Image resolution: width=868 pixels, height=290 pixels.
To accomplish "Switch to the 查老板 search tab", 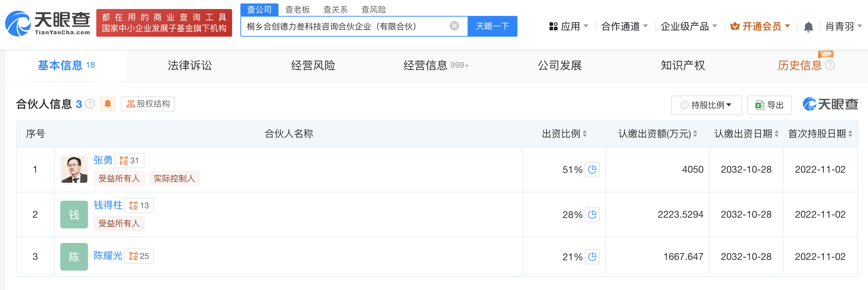I will coord(297,9).
